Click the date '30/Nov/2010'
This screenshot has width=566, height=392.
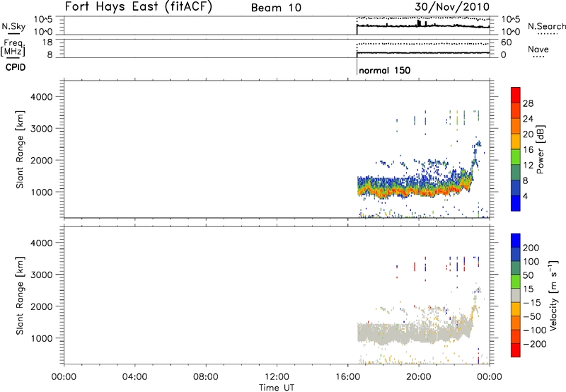coord(451,6)
